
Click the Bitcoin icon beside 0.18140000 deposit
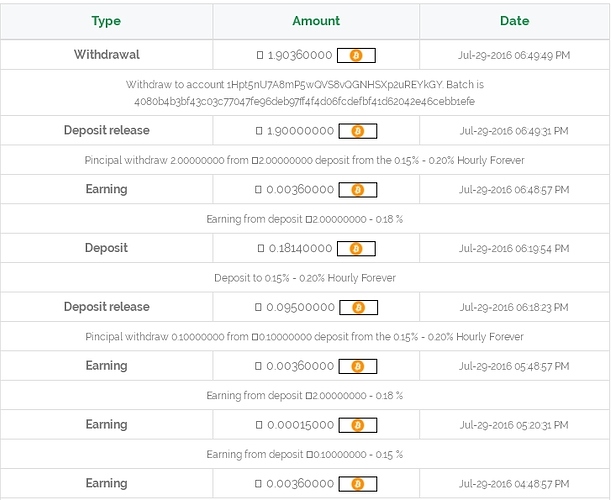(356, 249)
